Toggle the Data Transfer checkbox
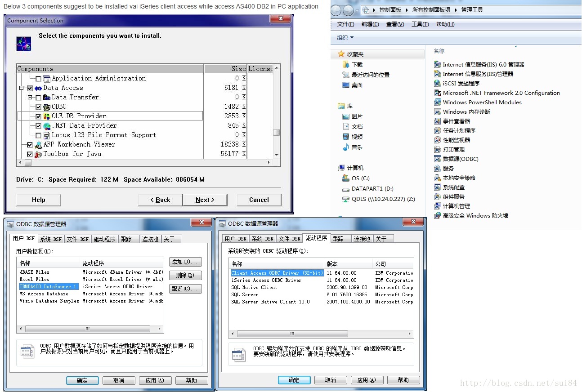 click(38, 98)
